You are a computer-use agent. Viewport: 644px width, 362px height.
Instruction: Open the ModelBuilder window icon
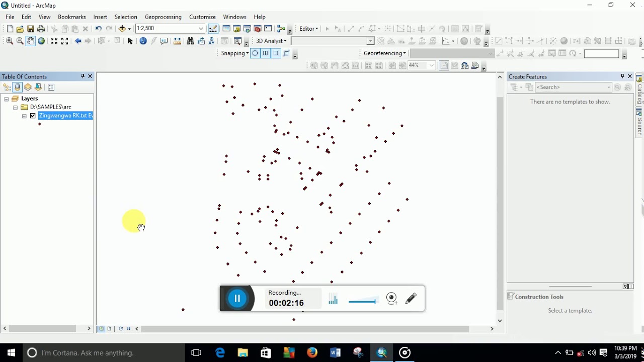pos(281,29)
